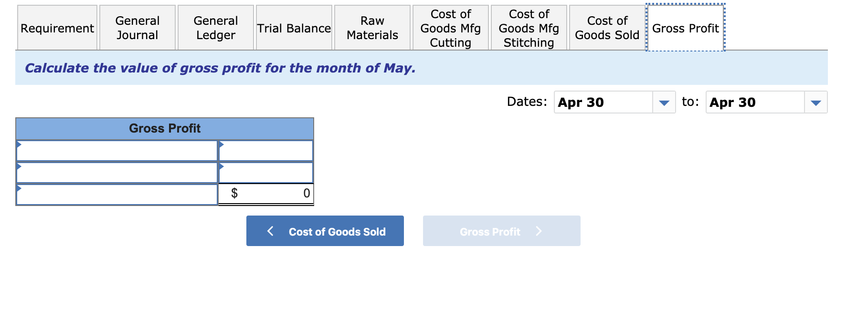
Task: Click the first label cell under Gross Profit
Action: (x=117, y=150)
